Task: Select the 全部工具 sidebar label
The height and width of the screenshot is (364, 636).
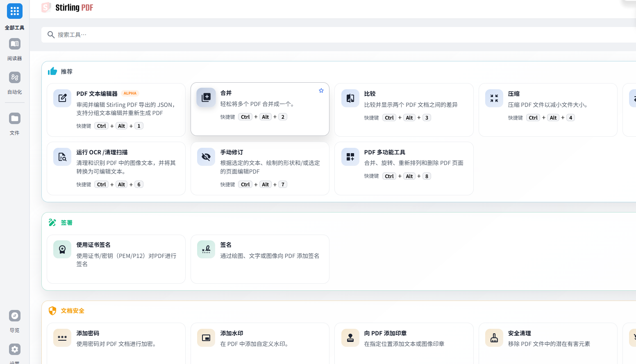Action: (15, 28)
